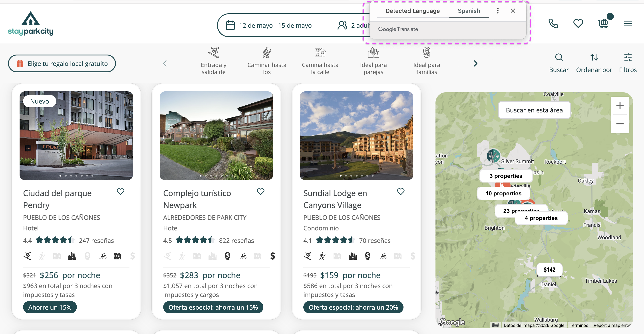Select the Spanish translation tab

click(469, 11)
